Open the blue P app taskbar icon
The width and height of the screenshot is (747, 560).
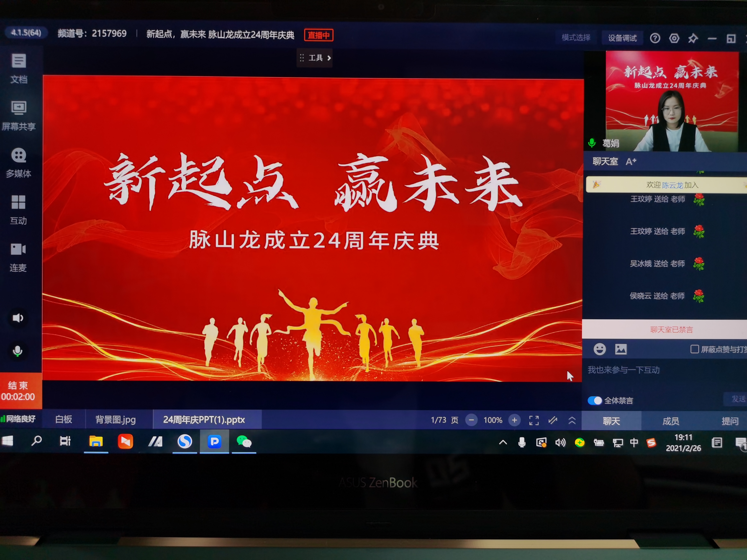point(214,441)
